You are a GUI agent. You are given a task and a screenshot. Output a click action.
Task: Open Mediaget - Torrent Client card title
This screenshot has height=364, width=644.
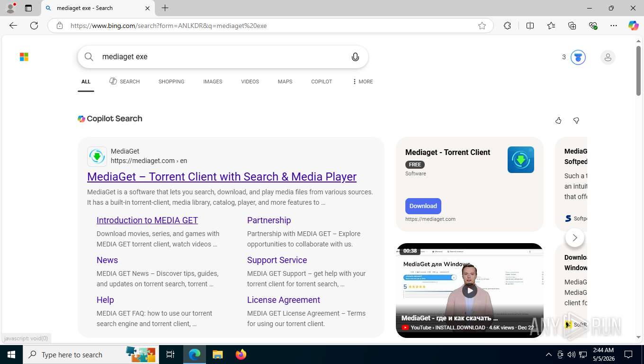[447, 152]
